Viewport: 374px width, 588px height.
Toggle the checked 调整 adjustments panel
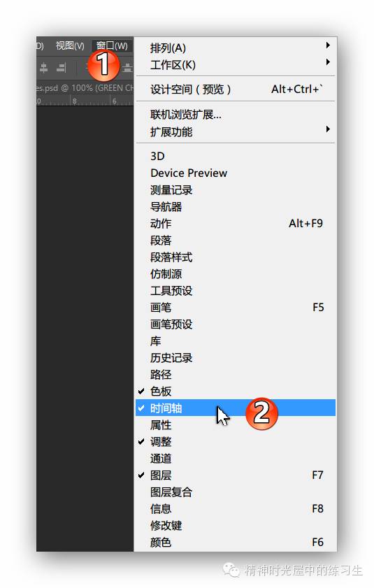click(x=235, y=441)
